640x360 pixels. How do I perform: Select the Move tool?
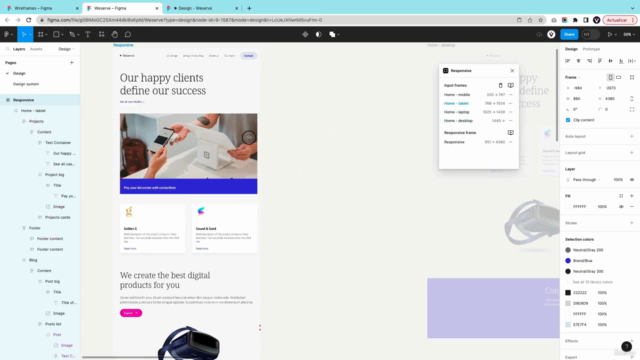point(23,35)
